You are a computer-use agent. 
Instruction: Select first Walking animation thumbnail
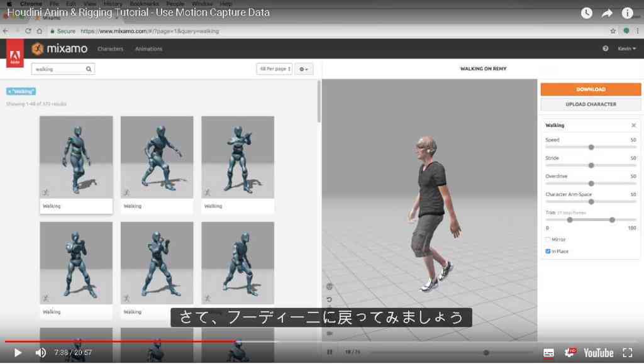click(76, 157)
